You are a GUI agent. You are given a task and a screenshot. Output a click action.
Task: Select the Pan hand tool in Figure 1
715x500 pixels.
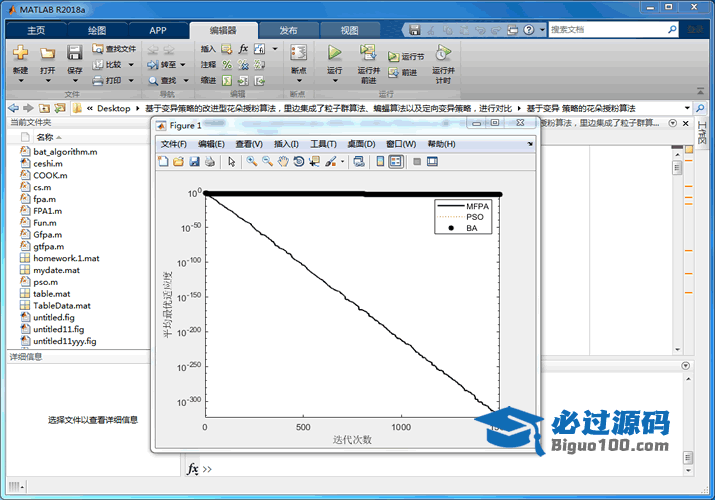point(284,161)
